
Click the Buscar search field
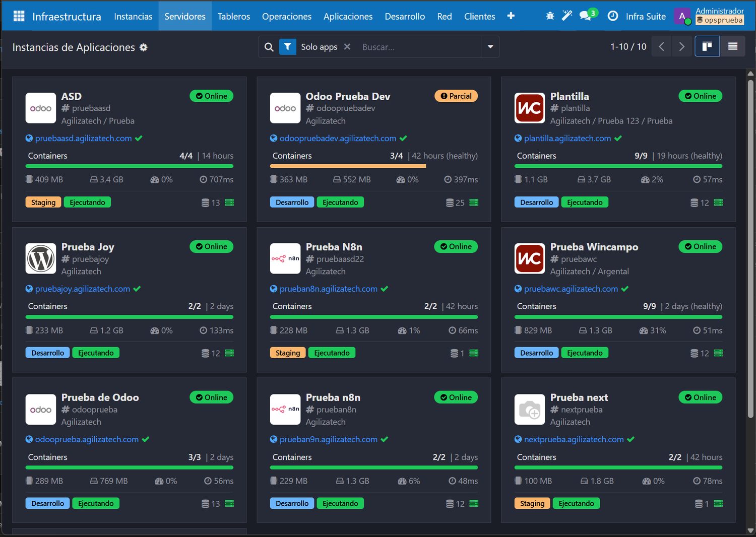coord(419,47)
